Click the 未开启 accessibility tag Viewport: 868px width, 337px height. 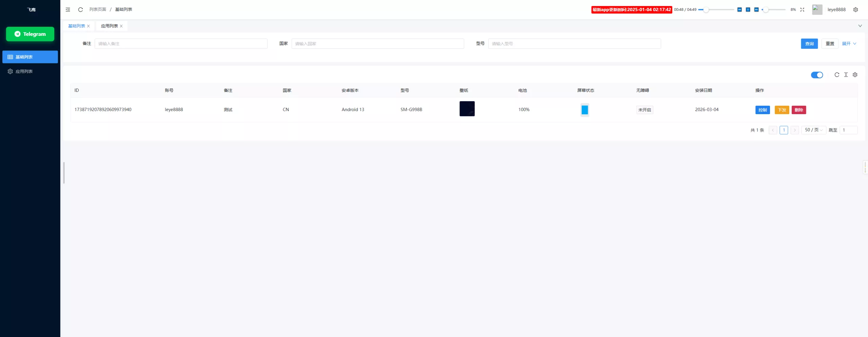tap(645, 110)
